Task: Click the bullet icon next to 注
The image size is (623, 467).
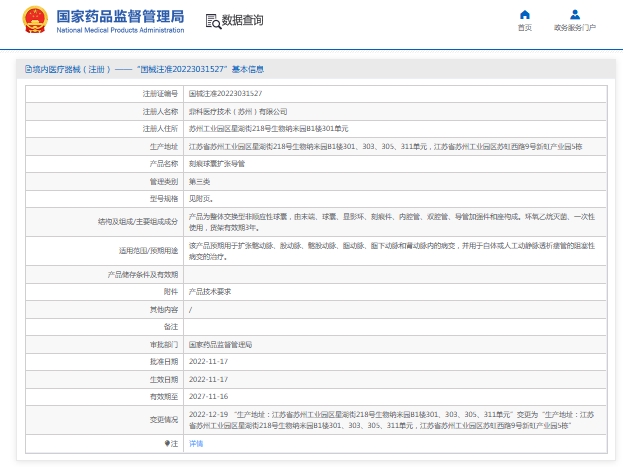Action: (x=167, y=443)
